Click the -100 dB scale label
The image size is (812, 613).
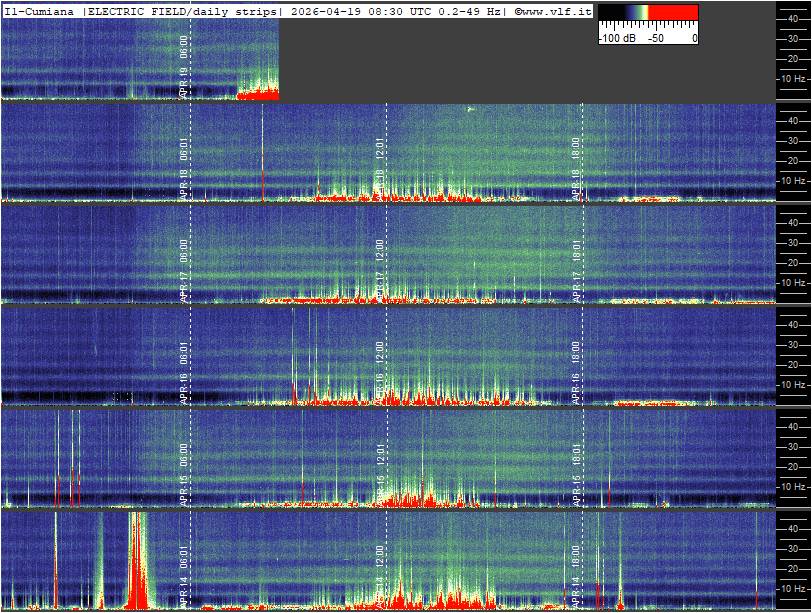coord(617,38)
